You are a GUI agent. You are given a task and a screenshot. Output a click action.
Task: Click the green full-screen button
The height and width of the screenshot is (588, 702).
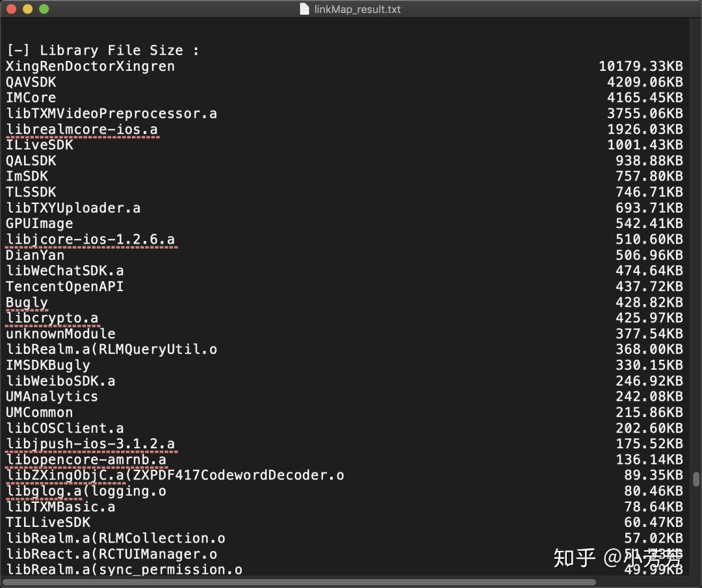pyautogui.click(x=44, y=9)
